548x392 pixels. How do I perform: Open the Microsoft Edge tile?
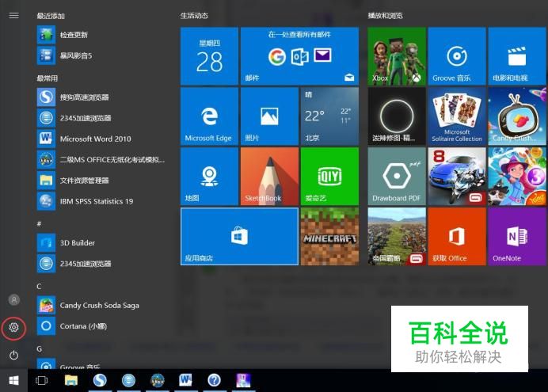(x=209, y=116)
